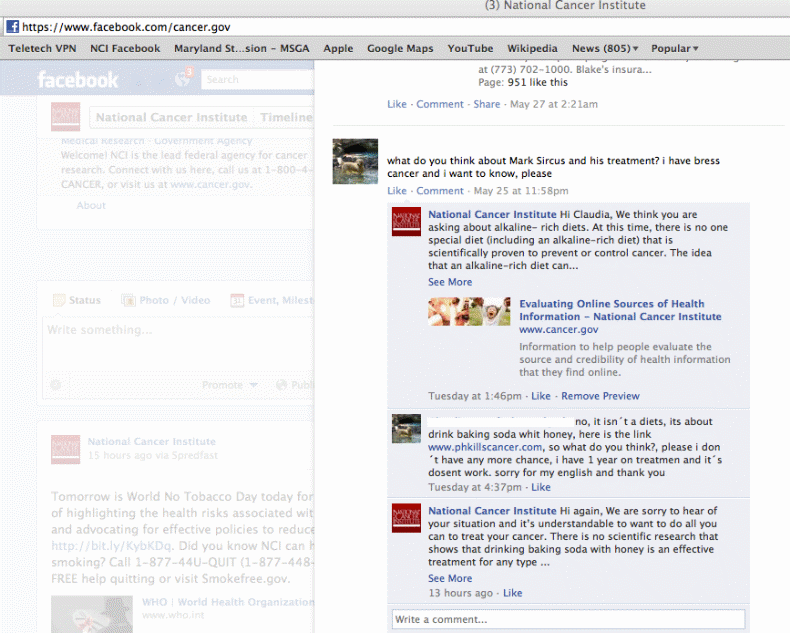This screenshot has height=633, width=790.
Task: Click the facebook logo in blue header
Action: [78, 80]
